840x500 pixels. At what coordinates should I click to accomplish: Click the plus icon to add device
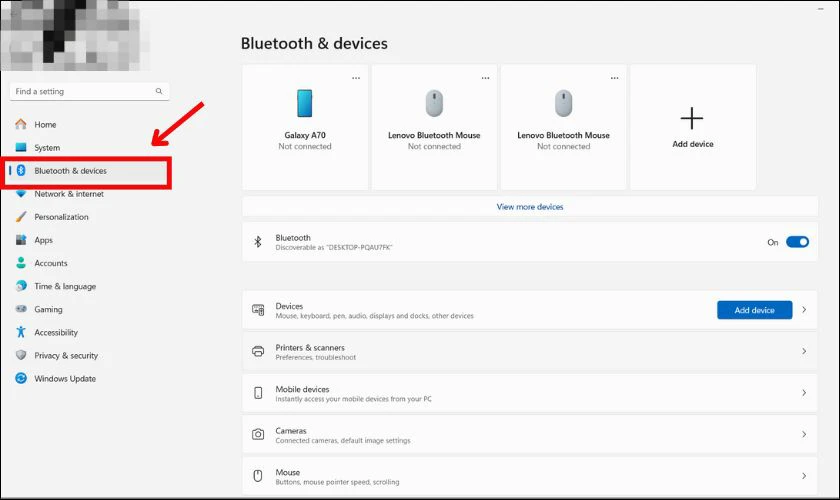(x=692, y=118)
